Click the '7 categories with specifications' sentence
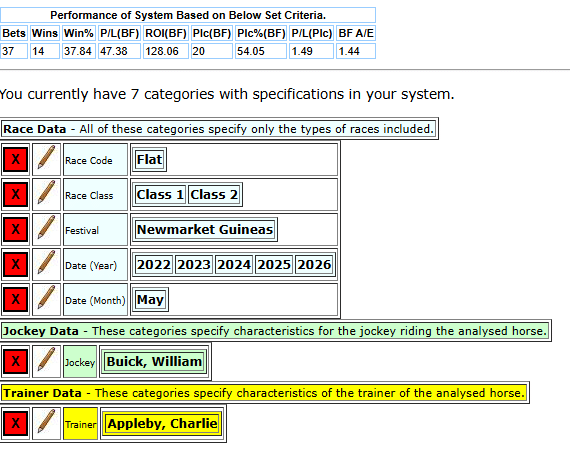Image resolution: width=570 pixels, height=460 pixels. click(x=227, y=94)
